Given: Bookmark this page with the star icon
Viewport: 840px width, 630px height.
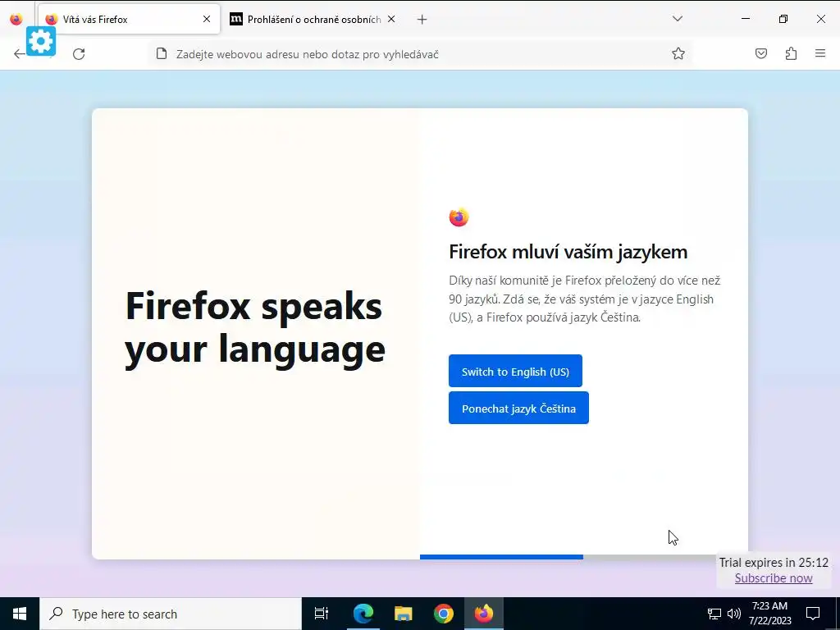Looking at the screenshot, I should 678,53.
